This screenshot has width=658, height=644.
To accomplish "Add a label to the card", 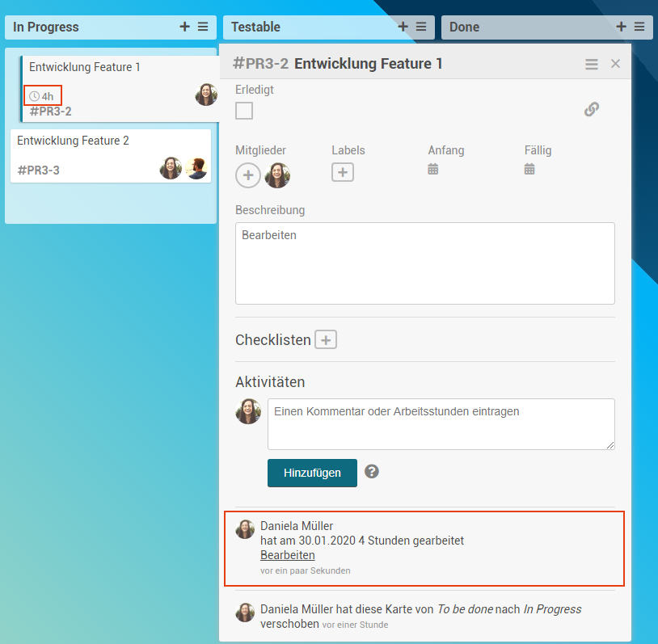I will 343,172.
